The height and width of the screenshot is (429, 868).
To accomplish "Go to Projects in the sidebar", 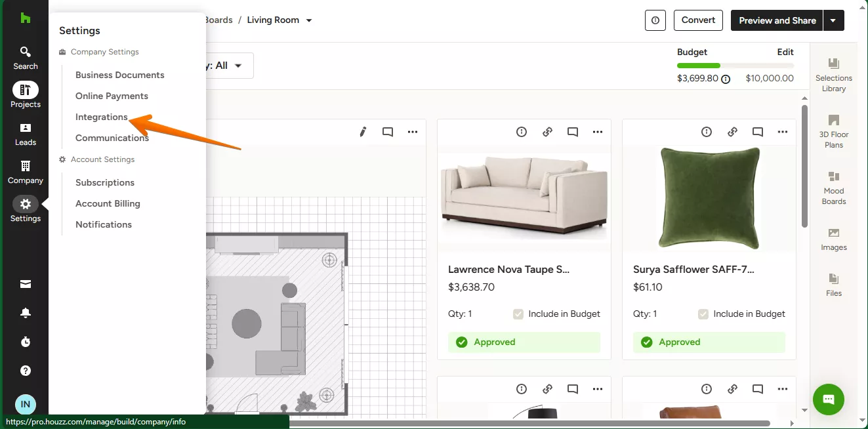I will [x=26, y=96].
